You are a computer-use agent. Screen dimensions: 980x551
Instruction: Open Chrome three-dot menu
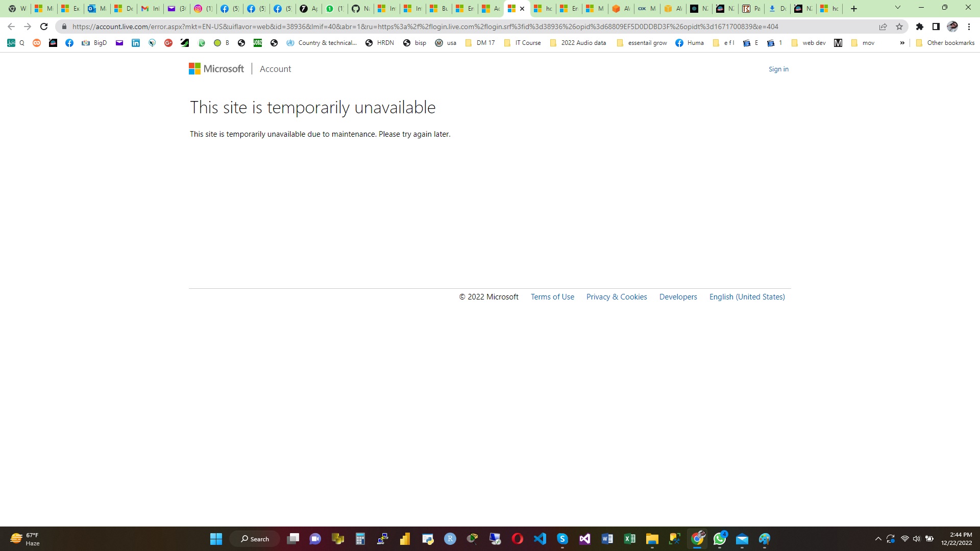(x=969, y=27)
